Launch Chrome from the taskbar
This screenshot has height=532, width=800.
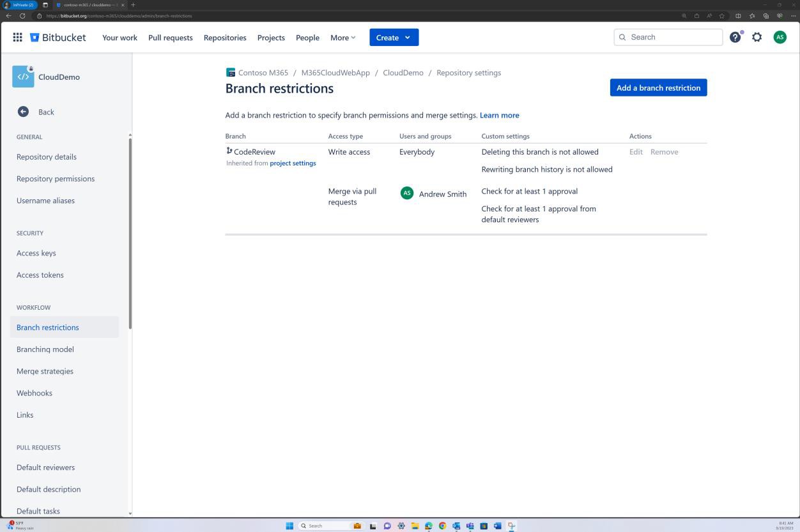click(442, 525)
